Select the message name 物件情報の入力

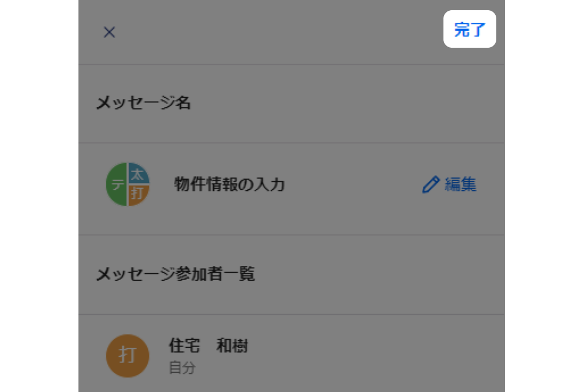[x=229, y=185]
